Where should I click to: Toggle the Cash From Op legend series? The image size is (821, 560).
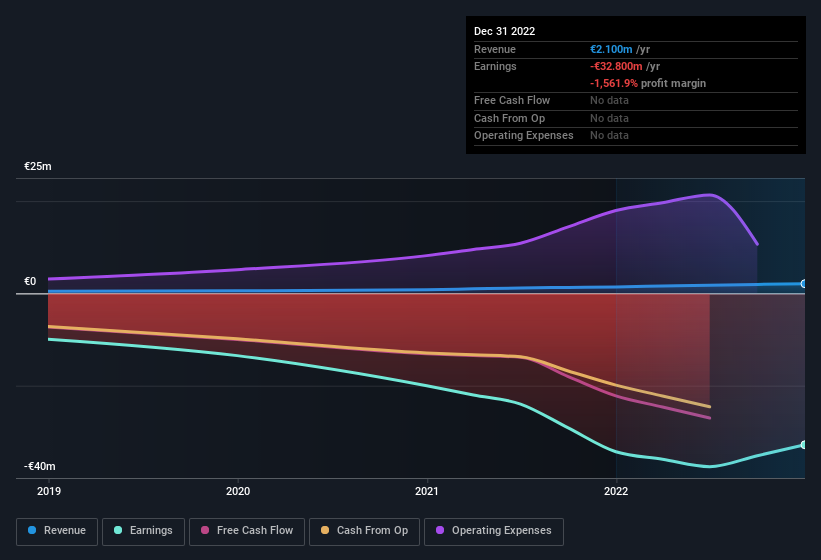point(364,531)
